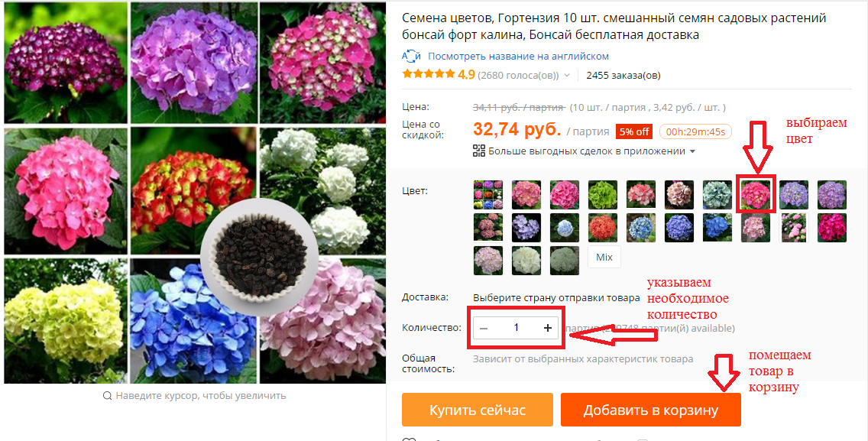
Task: Pick the orange-red hydrangea swatch in second row
Action: pos(603,228)
